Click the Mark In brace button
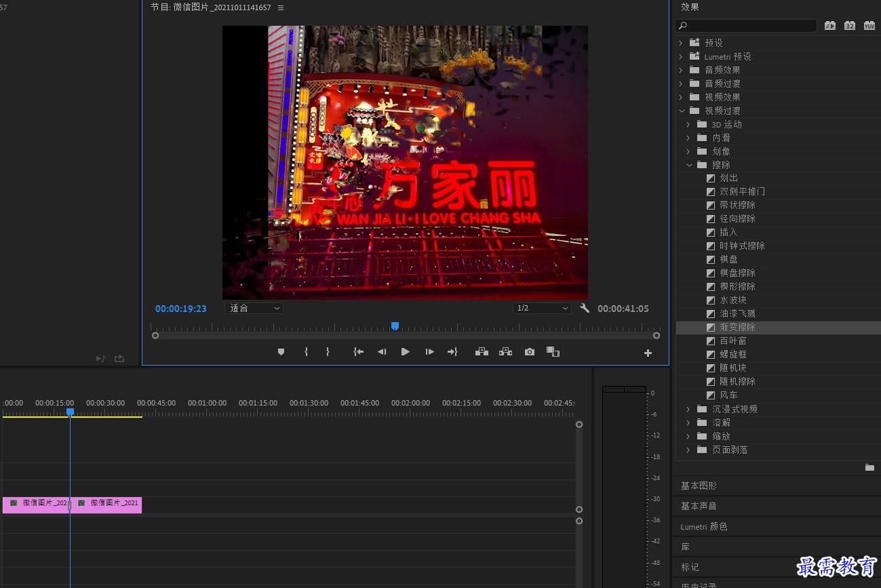Viewport: 881px width, 588px height. (x=306, y=352)
